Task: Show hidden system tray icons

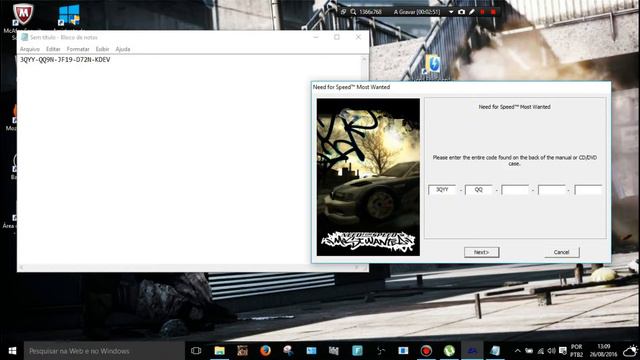Action: point(517,351)
